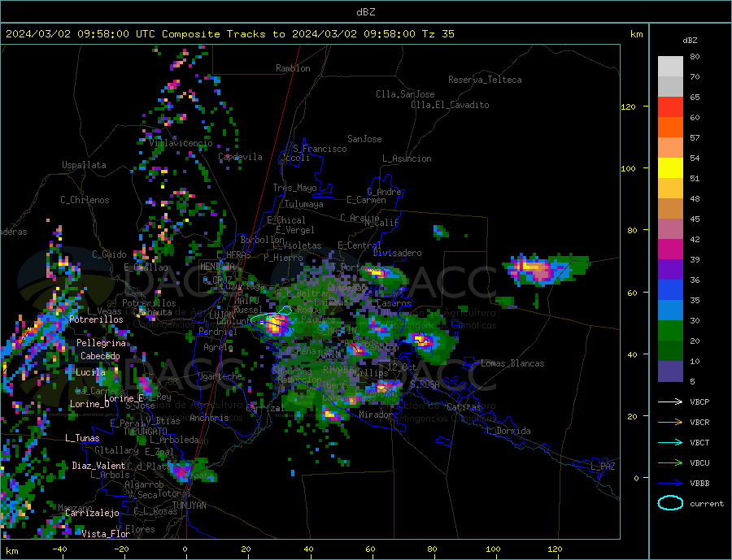
Task: Click the 'S_Francisco' place label
Action: pos(320,149)
